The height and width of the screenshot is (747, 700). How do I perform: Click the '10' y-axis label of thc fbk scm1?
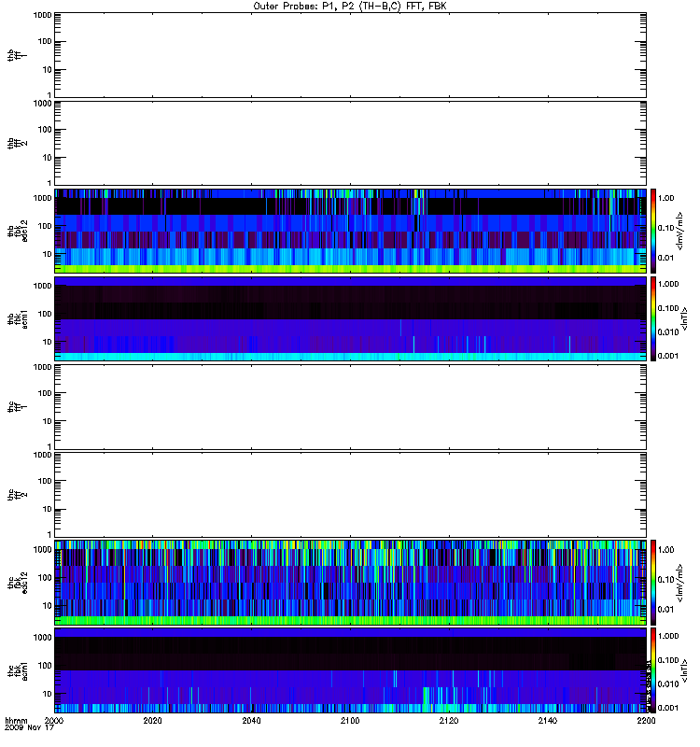pos(48,694)
